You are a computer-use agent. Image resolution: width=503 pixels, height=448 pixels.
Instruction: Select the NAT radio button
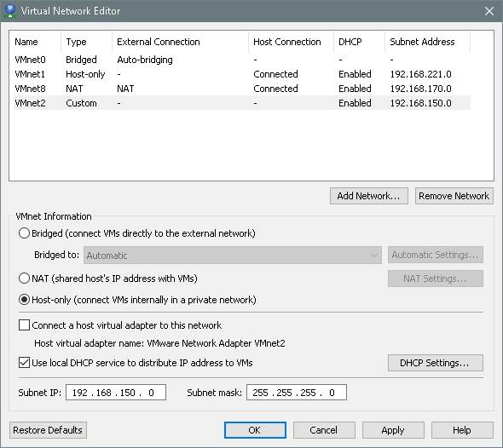pyautogui.click(x=25, y=279)
